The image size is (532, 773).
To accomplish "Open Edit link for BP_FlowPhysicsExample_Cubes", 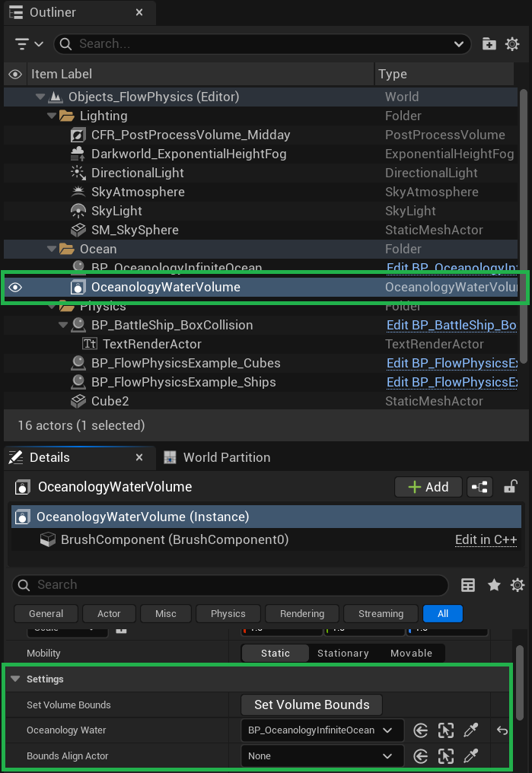I will [451, 363].
